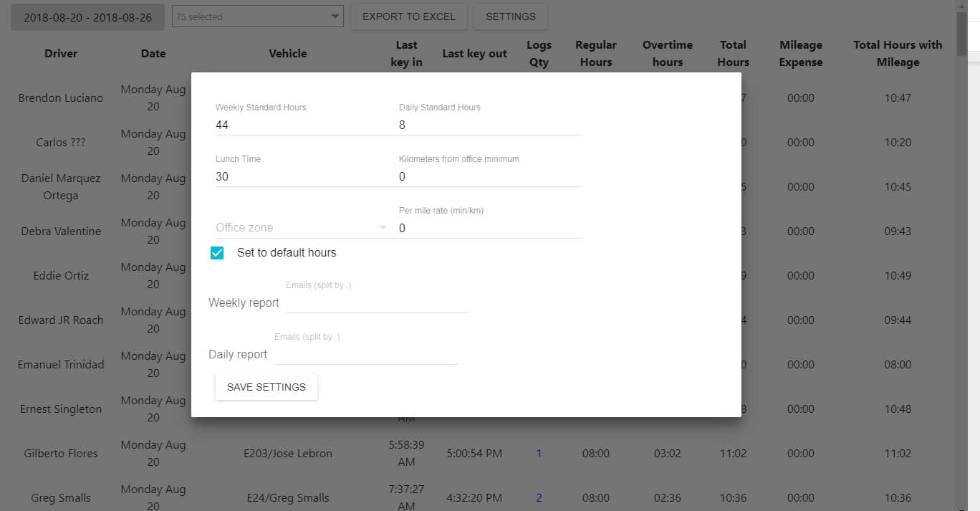The height and width of the screenshot is (511, 980).
Task: Click the Save Settings button
Action: pyautogui.click(x=266, y=387)
